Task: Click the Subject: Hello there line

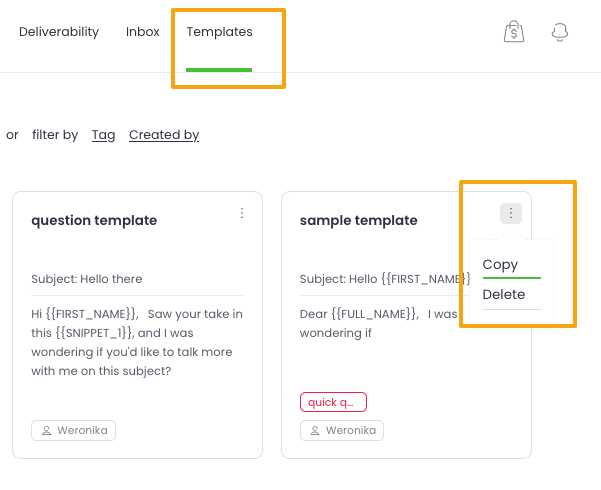Action: tap(87, 279)
